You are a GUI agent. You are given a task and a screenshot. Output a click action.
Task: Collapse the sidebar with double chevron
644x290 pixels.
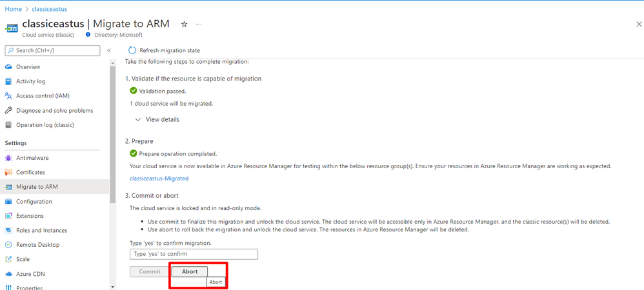(109, 50)
